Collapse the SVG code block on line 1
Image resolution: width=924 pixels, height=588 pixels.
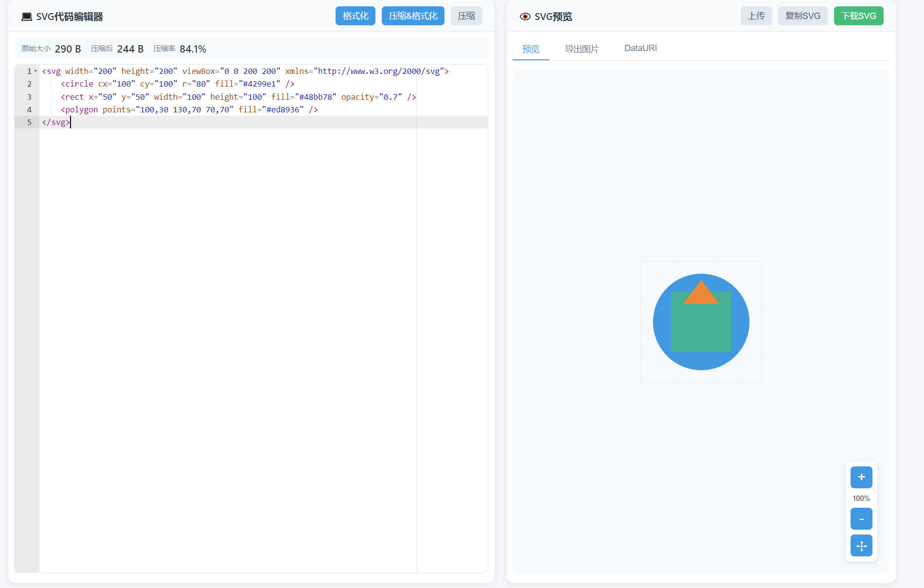pyautogui.click(x=35, y=71)
